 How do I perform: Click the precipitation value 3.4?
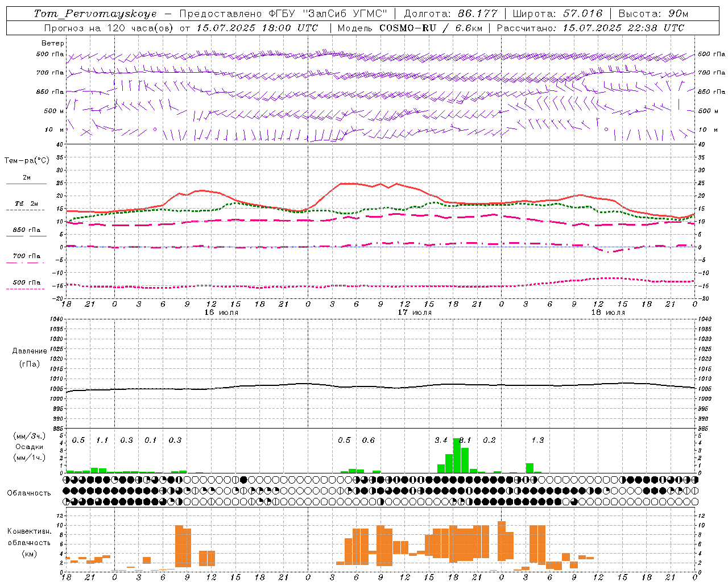click(441, 440)
